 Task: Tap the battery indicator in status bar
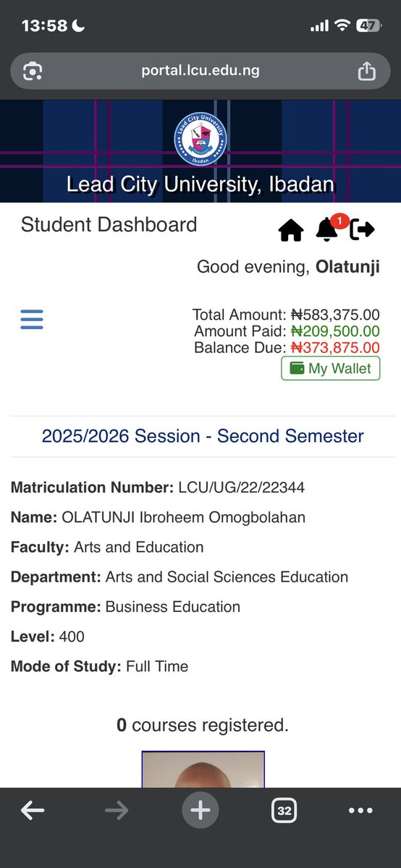pos(368,25)
